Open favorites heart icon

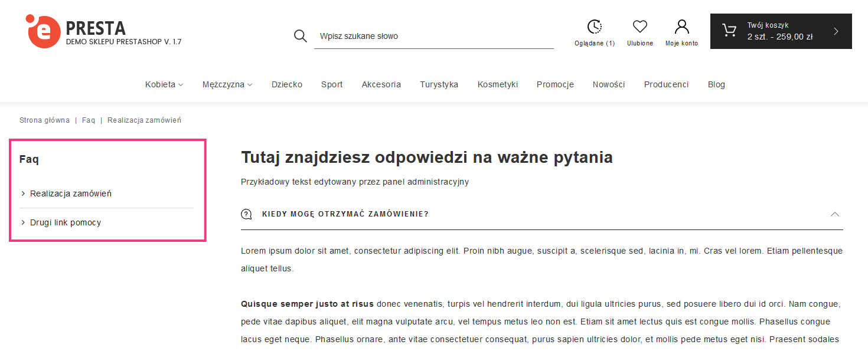(639, 27)
